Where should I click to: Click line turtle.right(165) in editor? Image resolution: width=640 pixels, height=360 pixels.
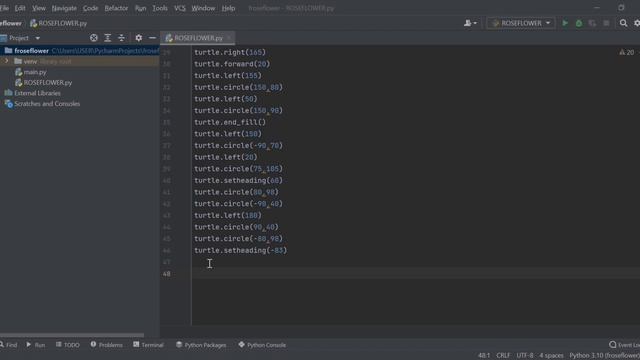click(x=230, y=52)
